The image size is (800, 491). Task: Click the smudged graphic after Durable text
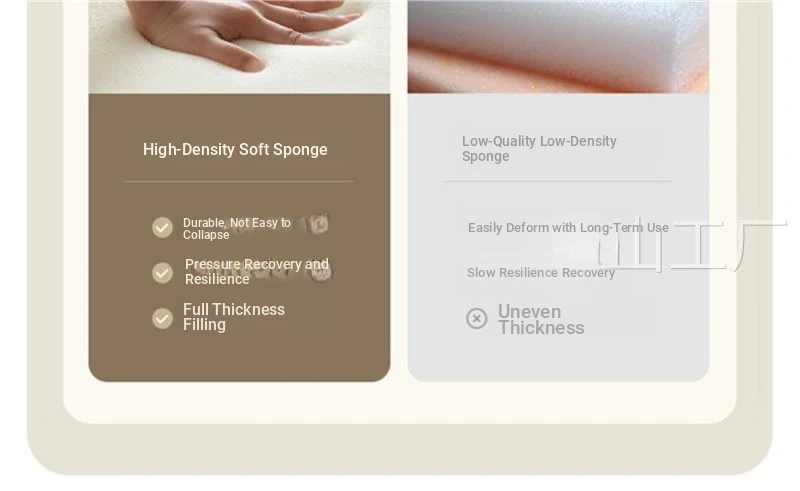coord(313,224)
